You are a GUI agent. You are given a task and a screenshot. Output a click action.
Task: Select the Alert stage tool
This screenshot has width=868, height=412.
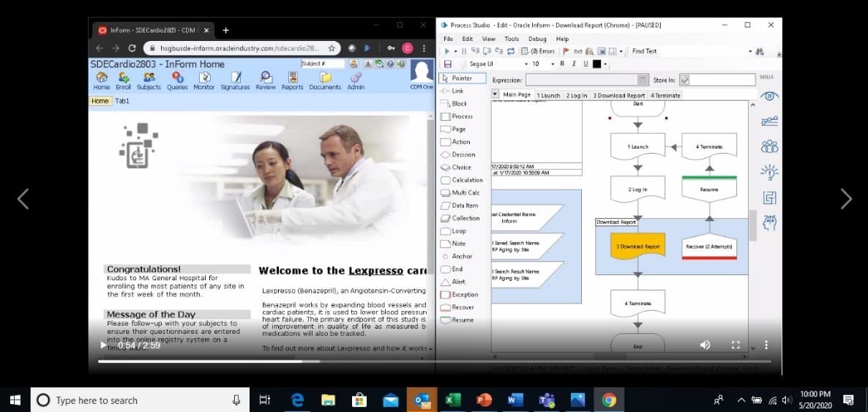click(453, 282)
